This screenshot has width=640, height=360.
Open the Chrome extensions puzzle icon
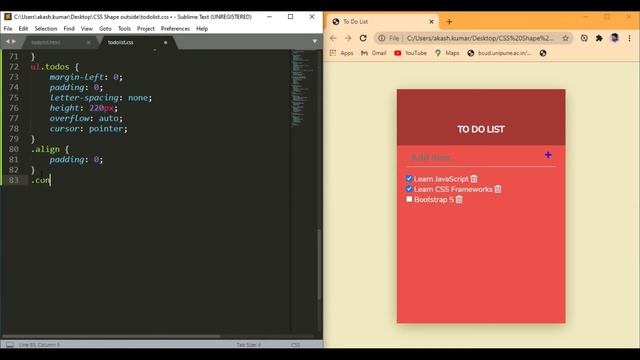(599, 38)
